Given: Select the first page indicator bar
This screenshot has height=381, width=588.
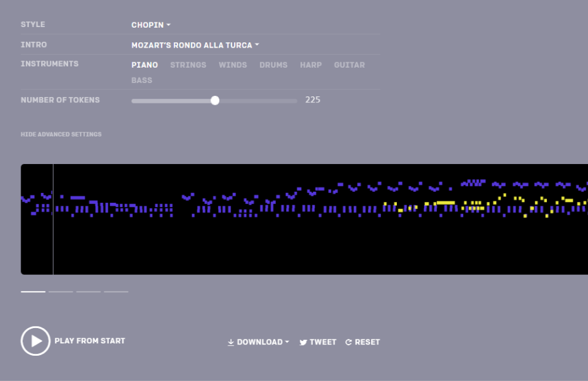Looking at the screenshot, I should 33,292.
